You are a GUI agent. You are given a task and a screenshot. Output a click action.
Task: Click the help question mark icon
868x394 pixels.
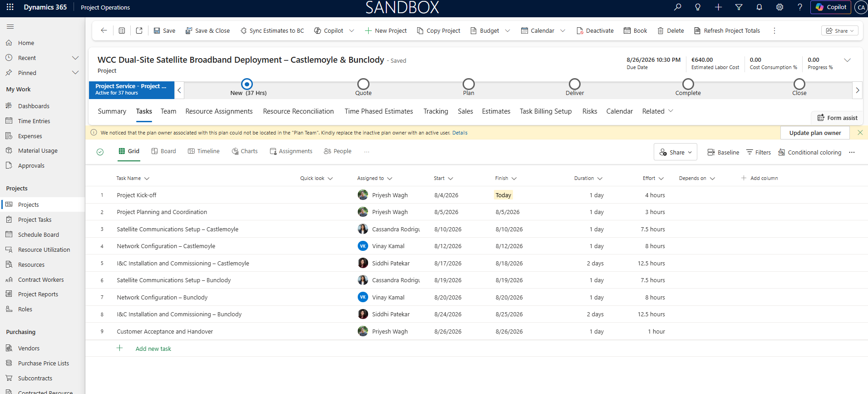[x=800, y=7]
